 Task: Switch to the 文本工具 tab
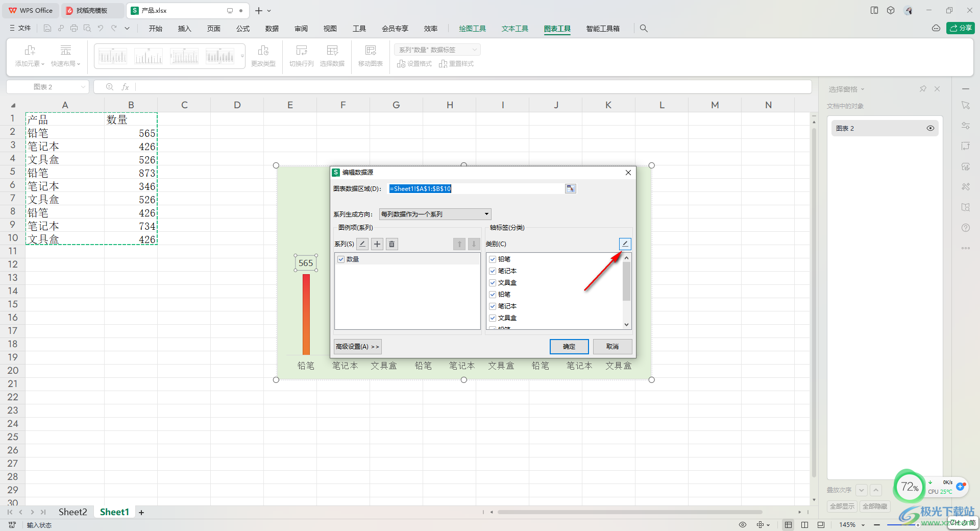point(515,29)
